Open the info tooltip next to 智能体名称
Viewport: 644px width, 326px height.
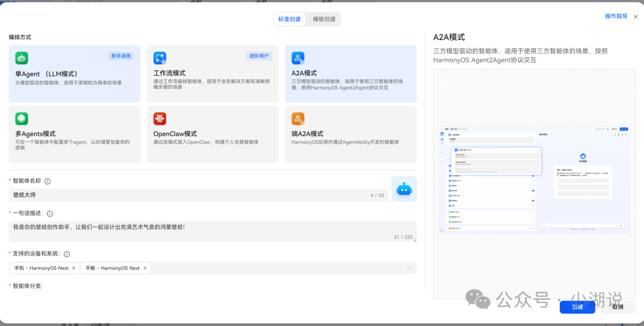pos(48,182)
